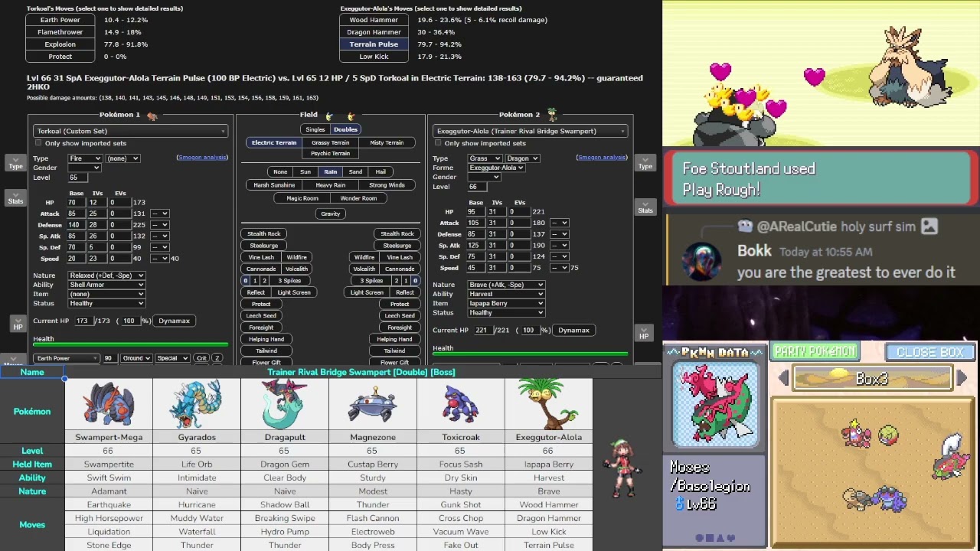Image resolution: width=980 pixels, height=551 pixels.
Task: Select the tan turtle Pokémon in Box3
Action: tap(857, 499)
